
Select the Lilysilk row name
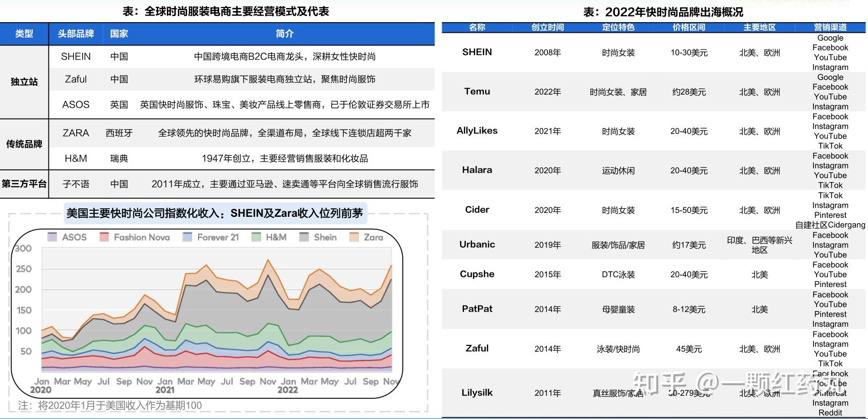pos(477,392)
